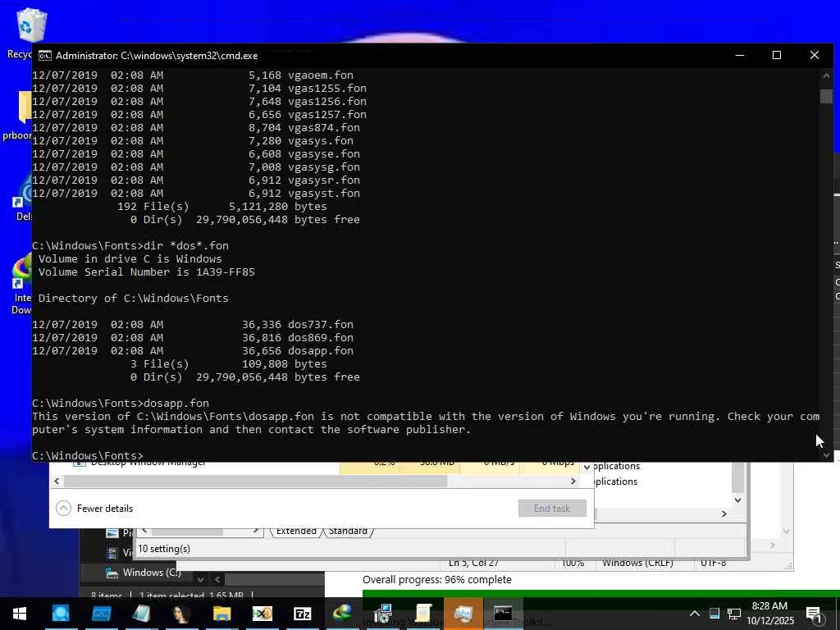The image size is (840, 630).
Task: Collapse Task Manager with Fewer details
Action: [x=94, y=509]
